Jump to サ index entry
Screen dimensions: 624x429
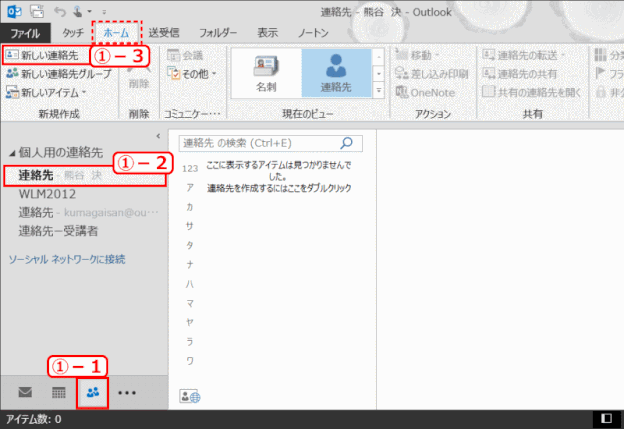pos(190,226)
